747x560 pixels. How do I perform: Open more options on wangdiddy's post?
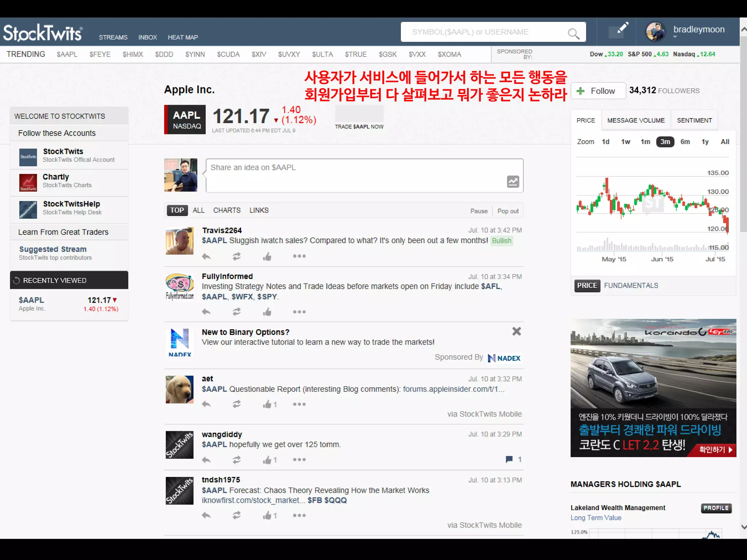299,460
